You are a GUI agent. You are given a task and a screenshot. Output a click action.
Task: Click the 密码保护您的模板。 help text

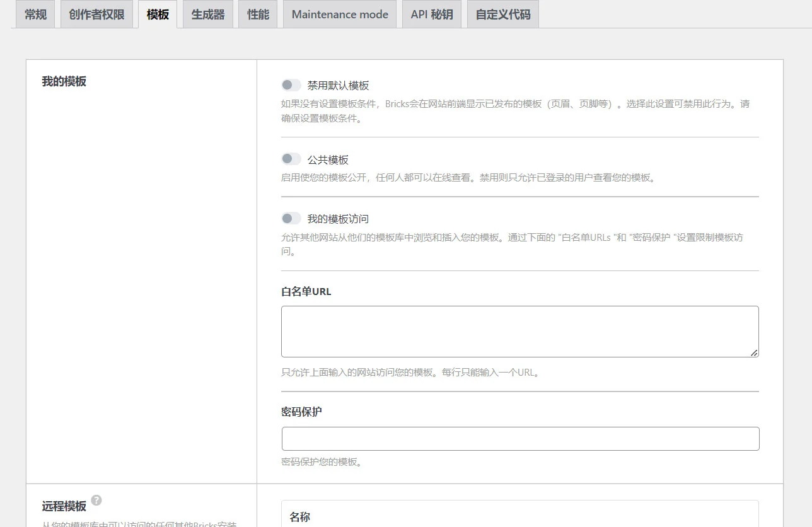pos(323,462)
